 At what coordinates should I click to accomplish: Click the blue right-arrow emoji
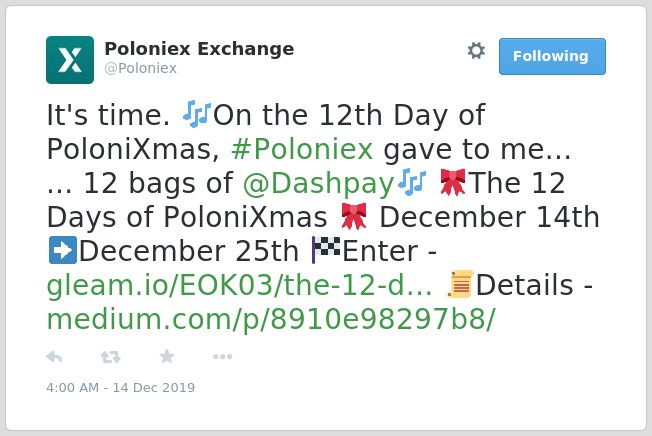click(63, 250)
